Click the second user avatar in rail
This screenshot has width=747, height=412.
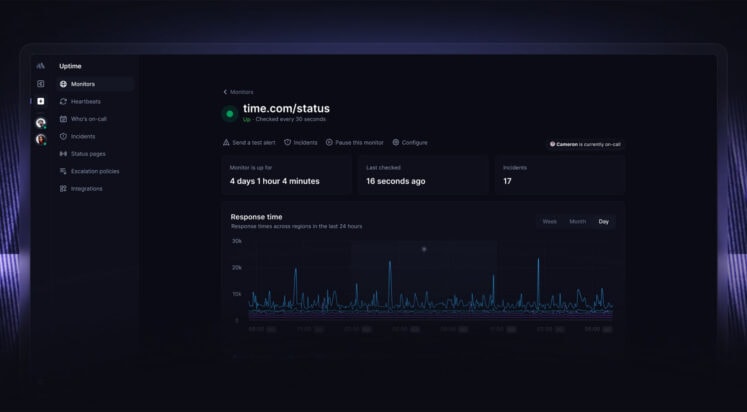[40, 140]
